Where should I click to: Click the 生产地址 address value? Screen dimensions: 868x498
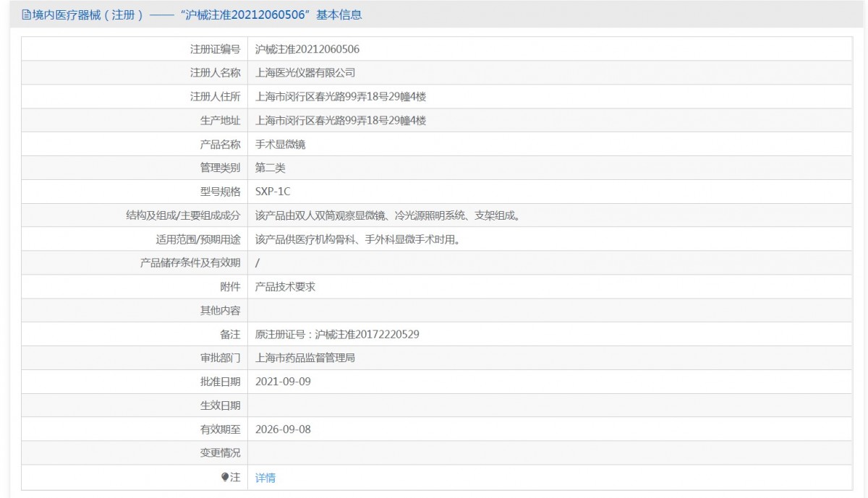tap(341, 121)
